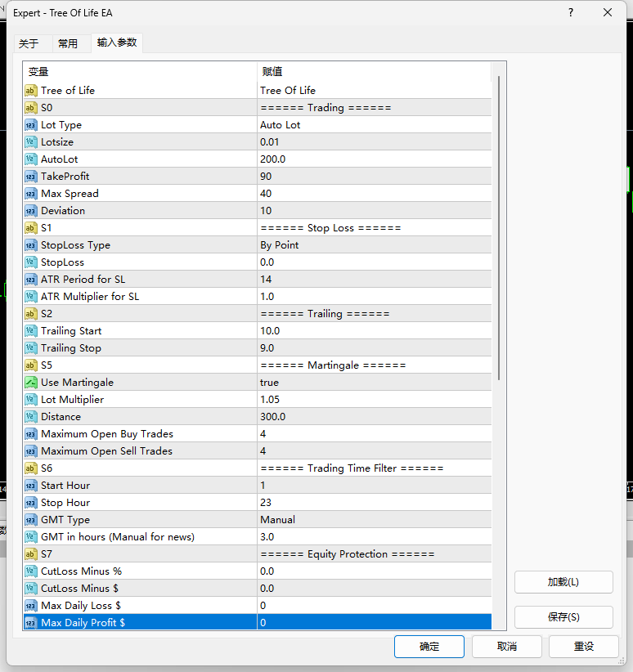Click the boolean icon beside Use Martingale
This screenshot has height=672, width=633.
tap(30, 382)
